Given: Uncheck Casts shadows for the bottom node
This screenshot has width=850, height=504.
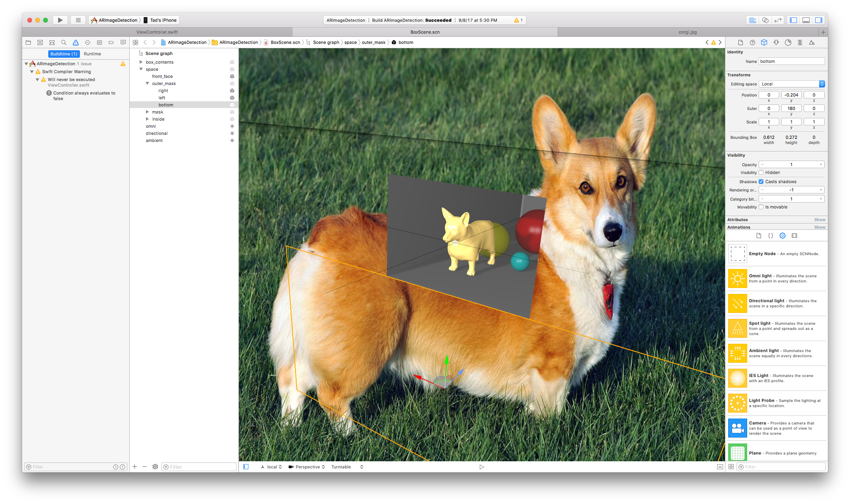Looking at the screenshot, I should (761, 181).
